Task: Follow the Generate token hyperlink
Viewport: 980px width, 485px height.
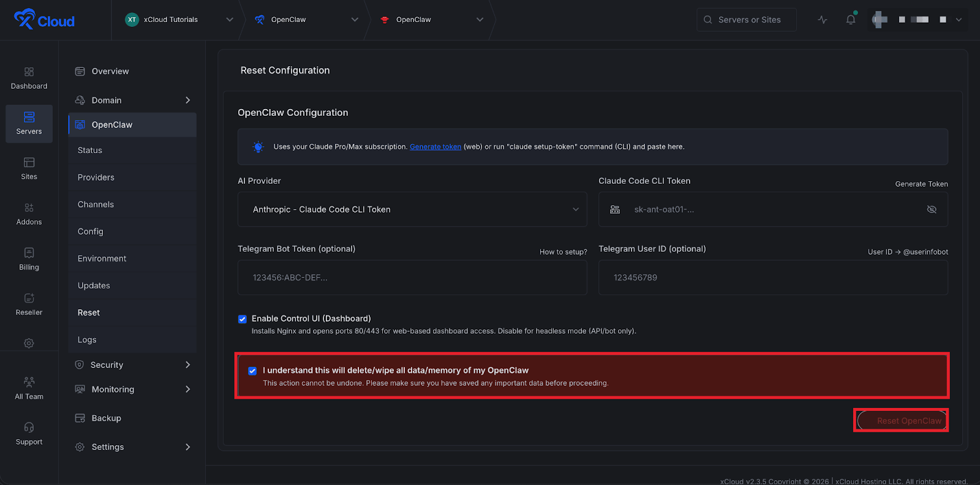Action: 435,147
